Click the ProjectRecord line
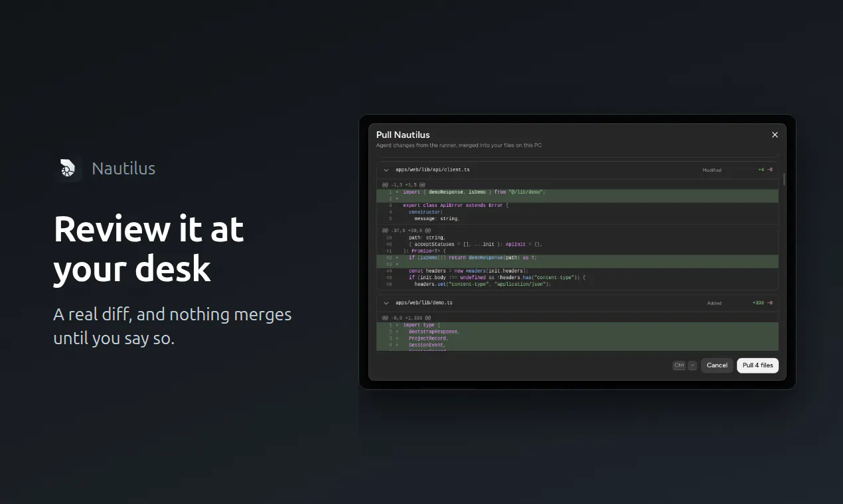 pos(577,338)
